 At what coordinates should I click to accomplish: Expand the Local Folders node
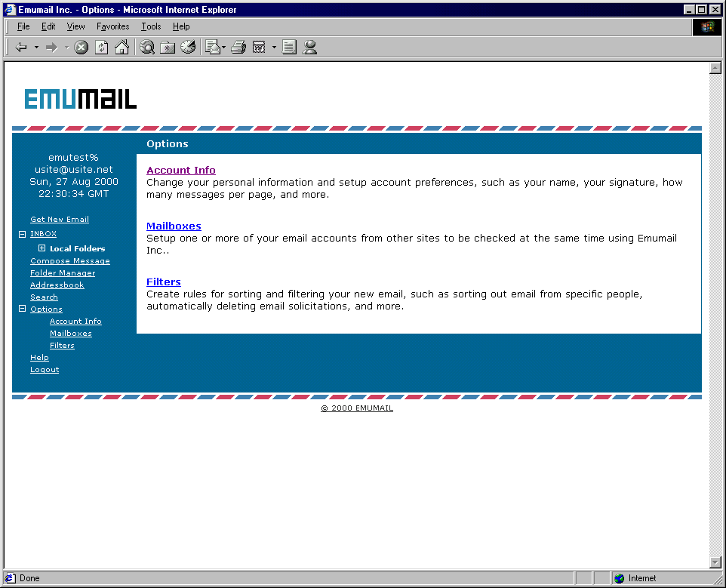point(42,248)
